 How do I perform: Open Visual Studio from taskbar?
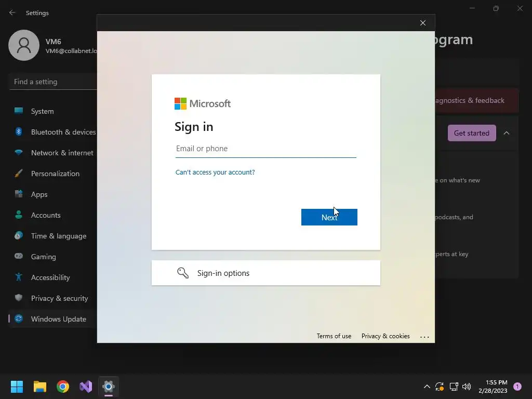click(x=86, y=387)
